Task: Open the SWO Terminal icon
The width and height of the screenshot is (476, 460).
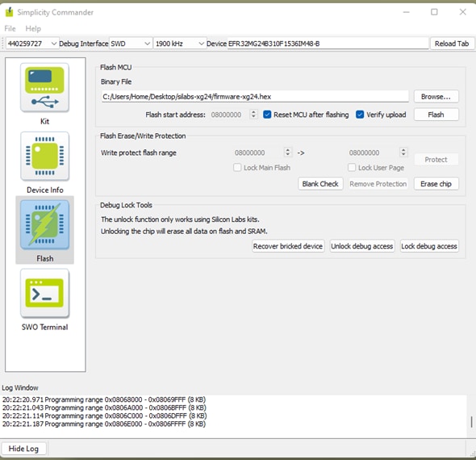Action: 44,293
